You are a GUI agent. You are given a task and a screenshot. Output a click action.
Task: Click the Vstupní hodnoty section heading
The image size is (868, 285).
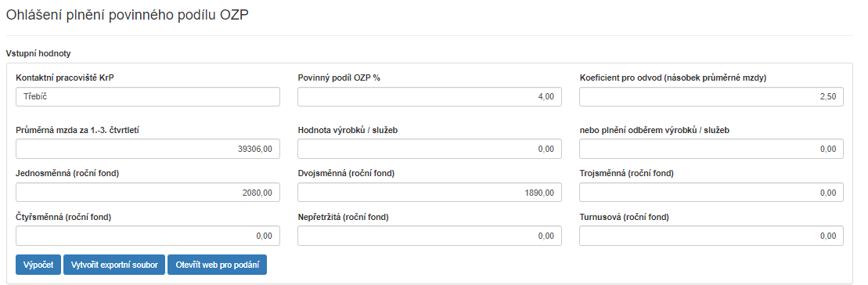tap(38, 54)
